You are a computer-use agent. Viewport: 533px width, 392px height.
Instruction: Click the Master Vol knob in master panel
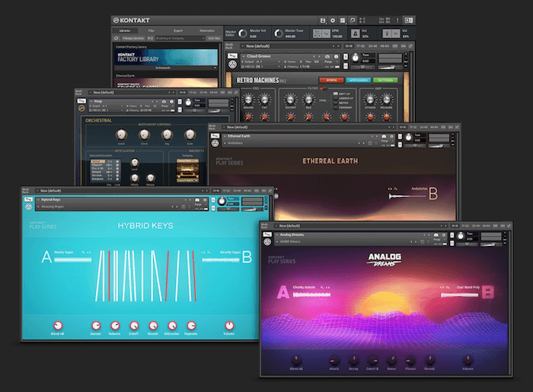pyautogui.click(x=242, y=33)
